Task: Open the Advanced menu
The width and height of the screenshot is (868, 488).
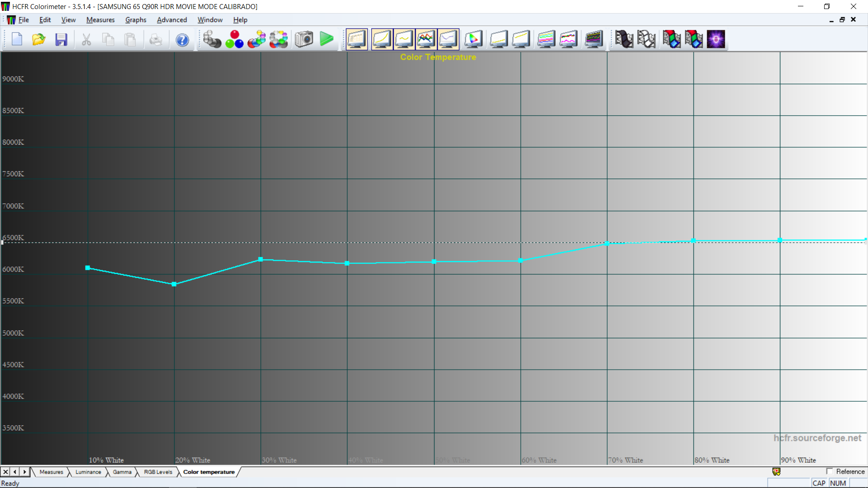Action: tap(172, 20)
